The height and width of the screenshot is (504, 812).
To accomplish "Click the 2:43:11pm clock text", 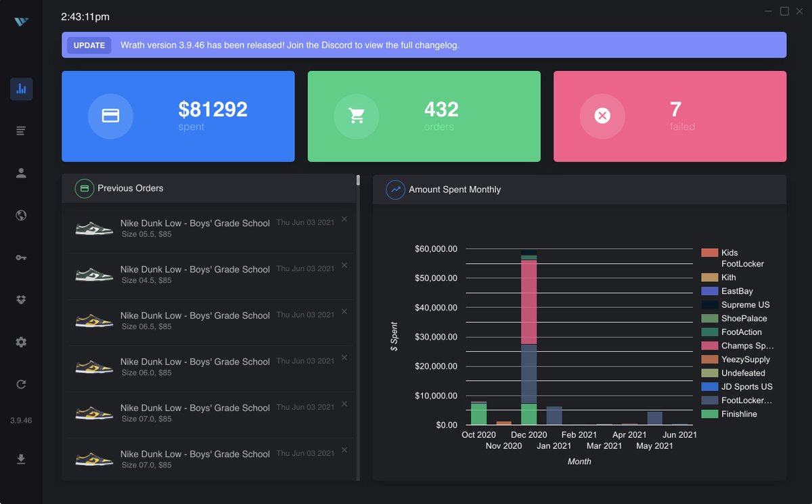I will click(85, 16).
